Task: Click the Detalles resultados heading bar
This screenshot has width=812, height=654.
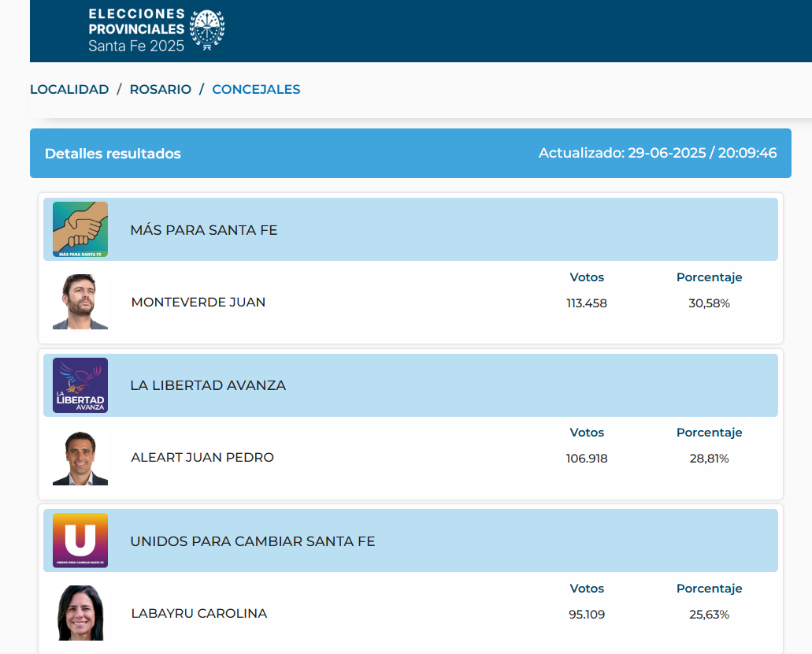Action: [x=113, y=154]
